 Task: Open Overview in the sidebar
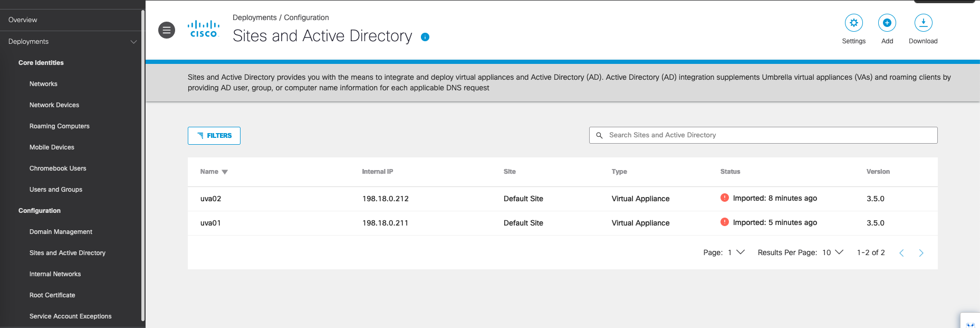point(23,20)
